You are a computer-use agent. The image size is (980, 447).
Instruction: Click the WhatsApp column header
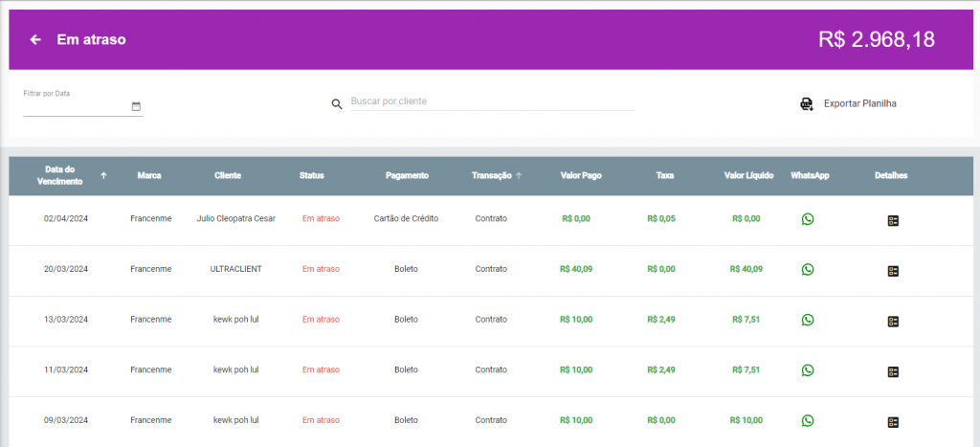click(810, 176)
